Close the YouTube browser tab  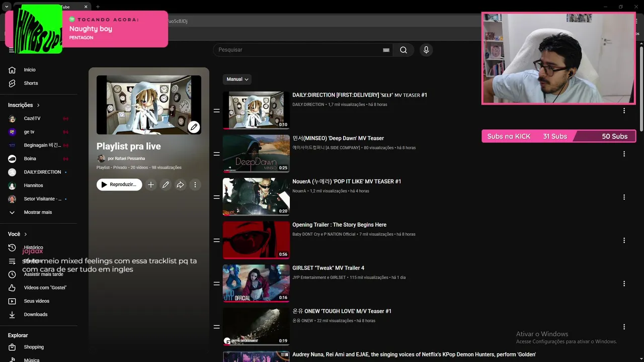[x=86, y=7]
